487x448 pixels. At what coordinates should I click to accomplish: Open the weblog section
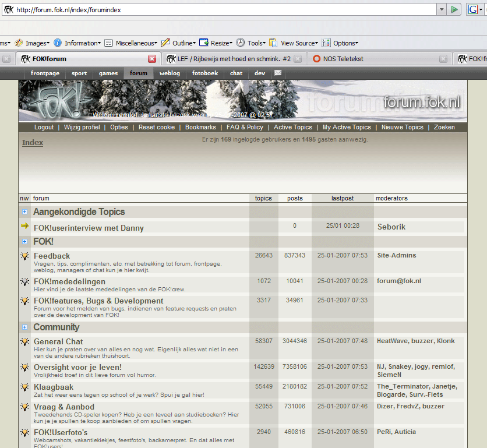[170, 73]
